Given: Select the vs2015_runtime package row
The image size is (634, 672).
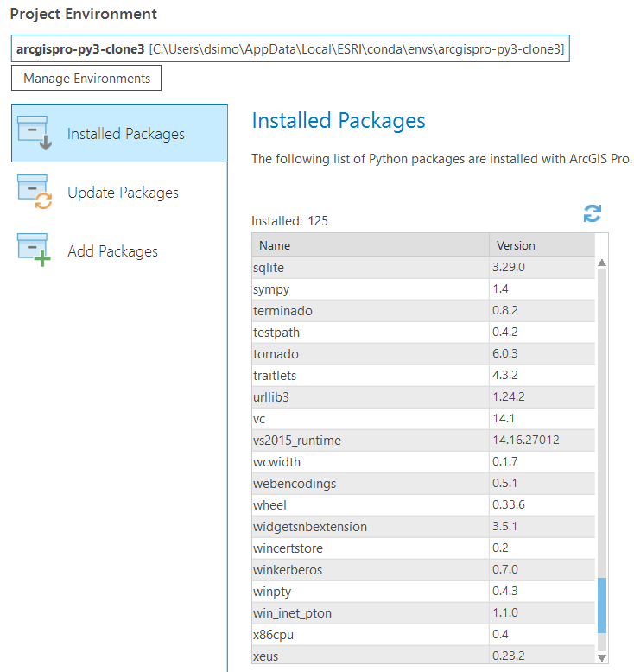Looking at the screenshot, I should pos(423,441).
